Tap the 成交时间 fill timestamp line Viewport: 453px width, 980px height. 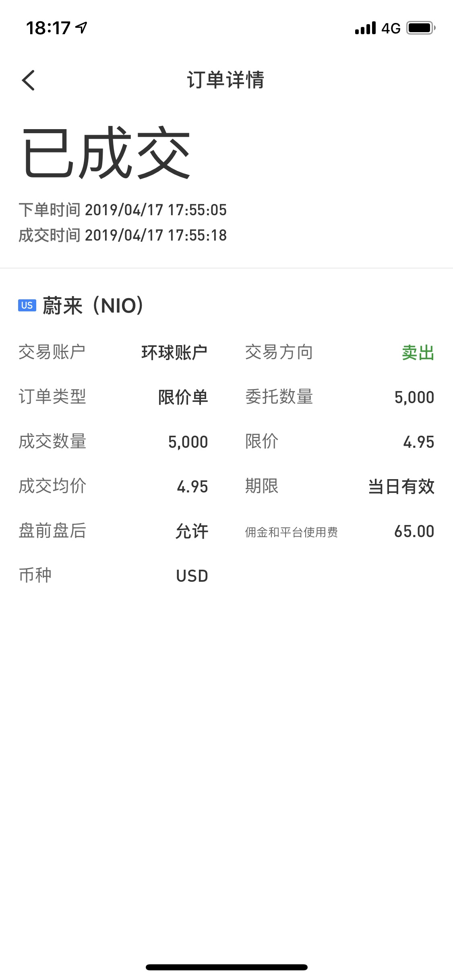click(x=123, y=235)
